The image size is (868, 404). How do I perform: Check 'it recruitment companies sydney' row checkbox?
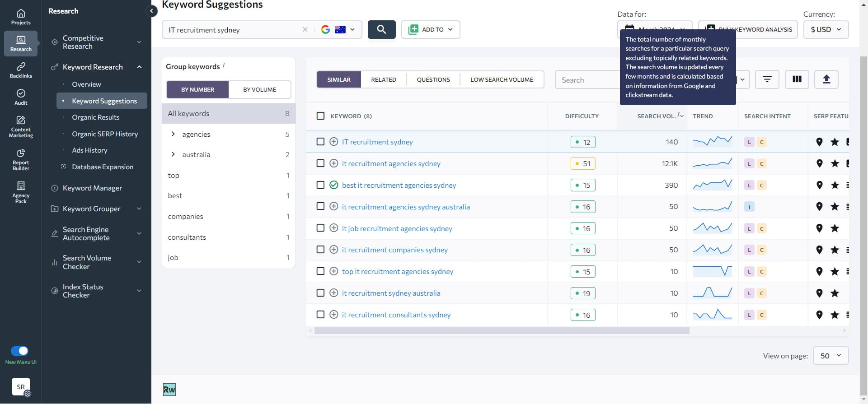(320, 250)
